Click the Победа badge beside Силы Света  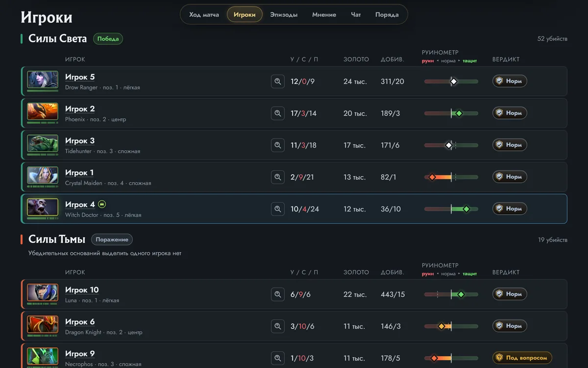tap(108, 39)
